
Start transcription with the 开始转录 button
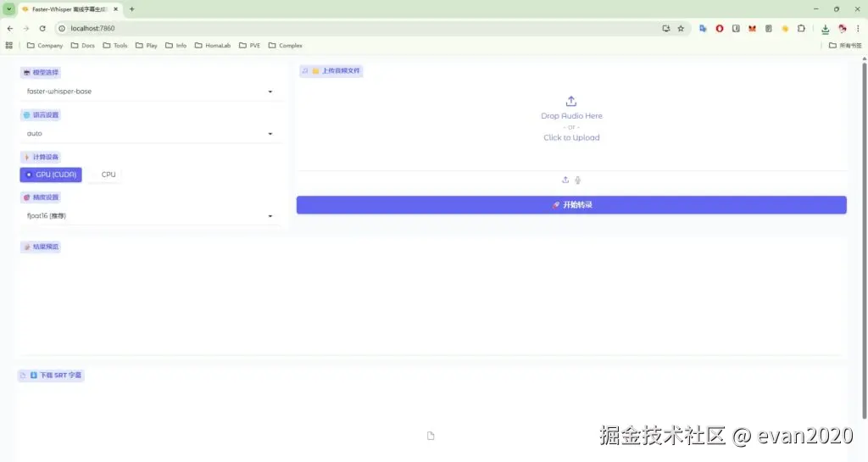571,204
